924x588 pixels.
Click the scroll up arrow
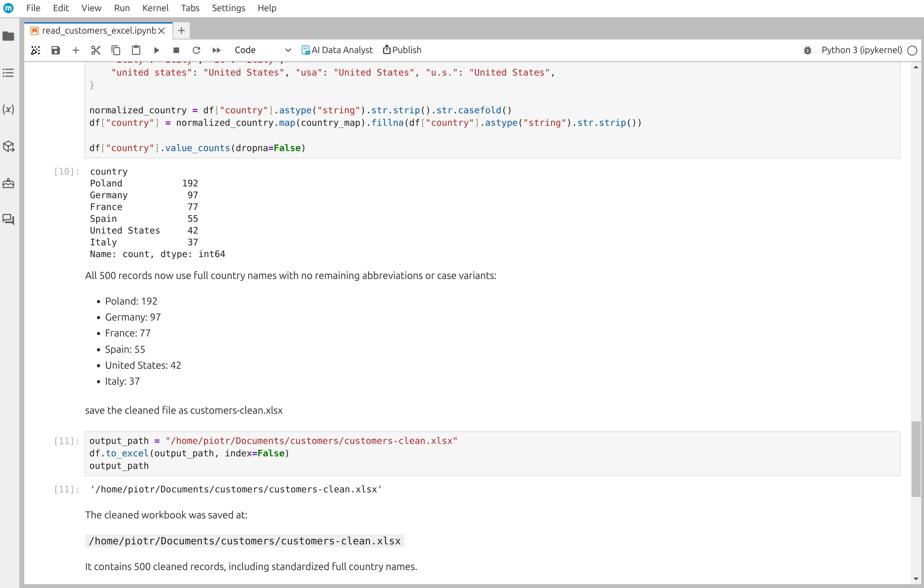[916, 67]
